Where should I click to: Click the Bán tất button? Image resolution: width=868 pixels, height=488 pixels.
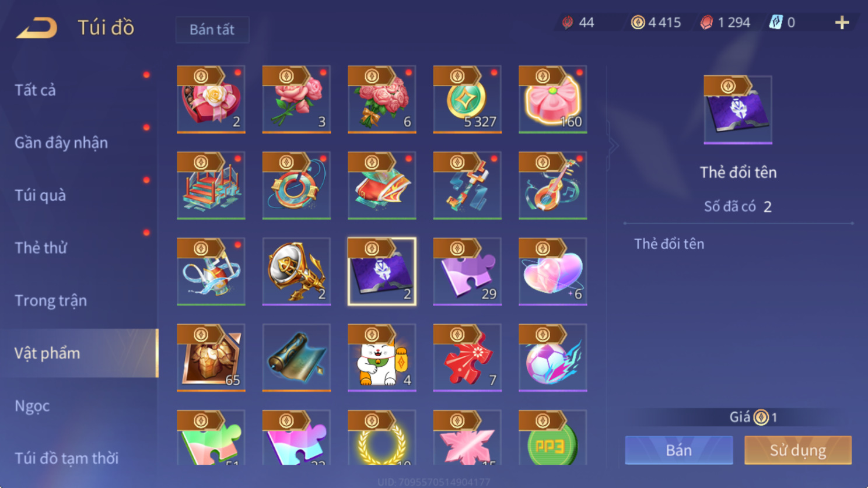(212, 30)
